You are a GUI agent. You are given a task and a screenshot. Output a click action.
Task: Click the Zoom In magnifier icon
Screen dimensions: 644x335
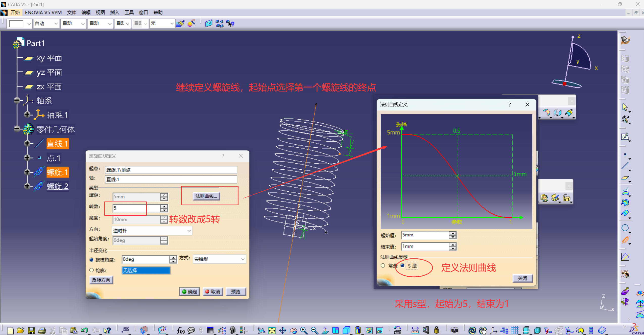click(304, 330)
